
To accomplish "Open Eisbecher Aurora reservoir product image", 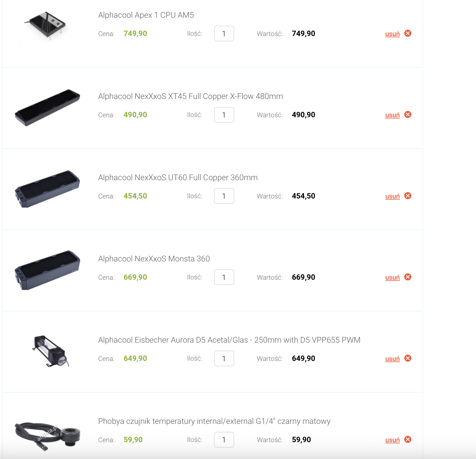I will tap(51, 351).
